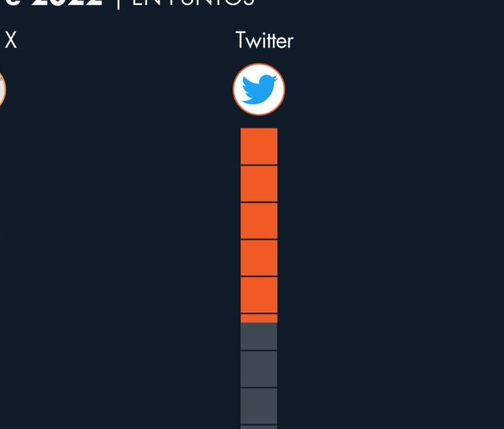Viewport: 504px width, 429px height.
Task: Click the partial circular icon under X
Action: click(2, 90)
